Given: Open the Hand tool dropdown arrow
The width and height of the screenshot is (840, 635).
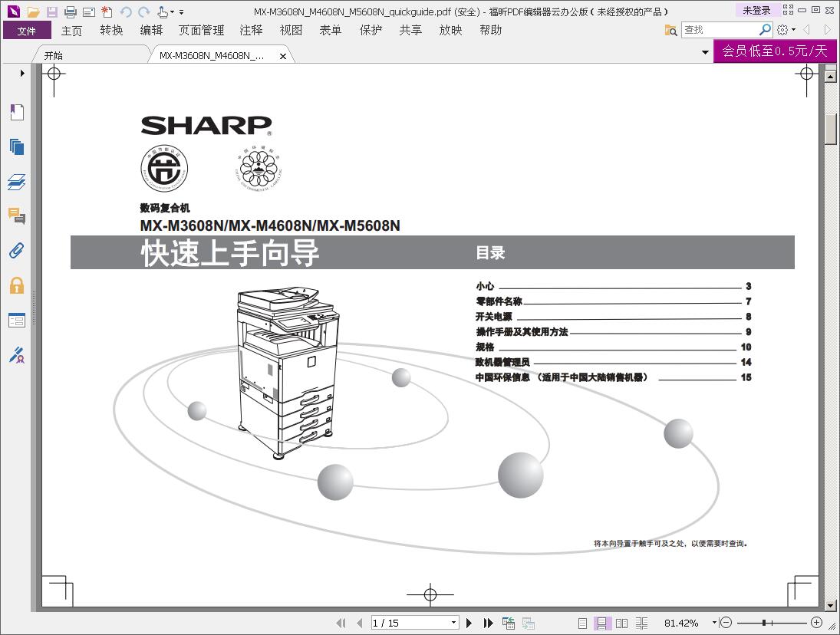Looking at the screenshot, I should click(172, 12).
